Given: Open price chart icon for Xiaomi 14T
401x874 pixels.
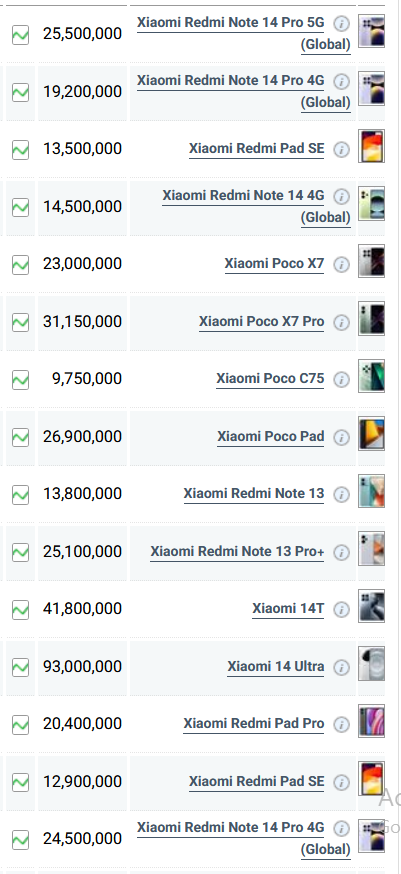Looking at the screenshot, I should pos(21,609).
